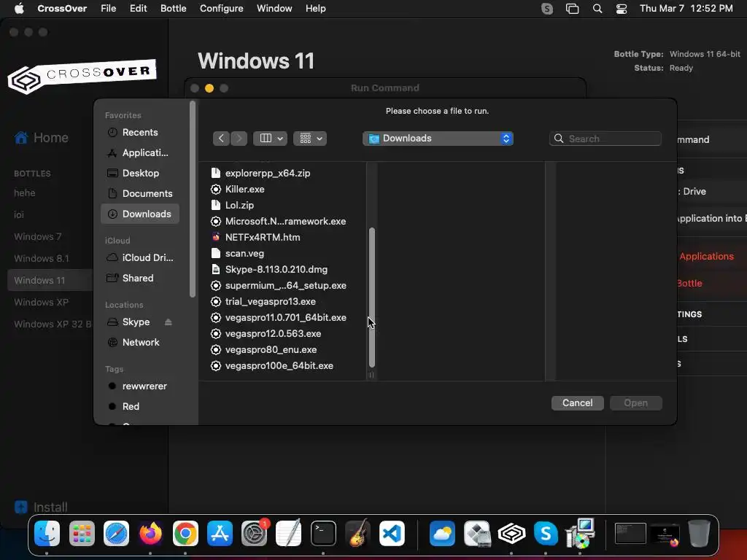Open the Window menu
This screenshot has width=747, height=560.
pos(274,9)
